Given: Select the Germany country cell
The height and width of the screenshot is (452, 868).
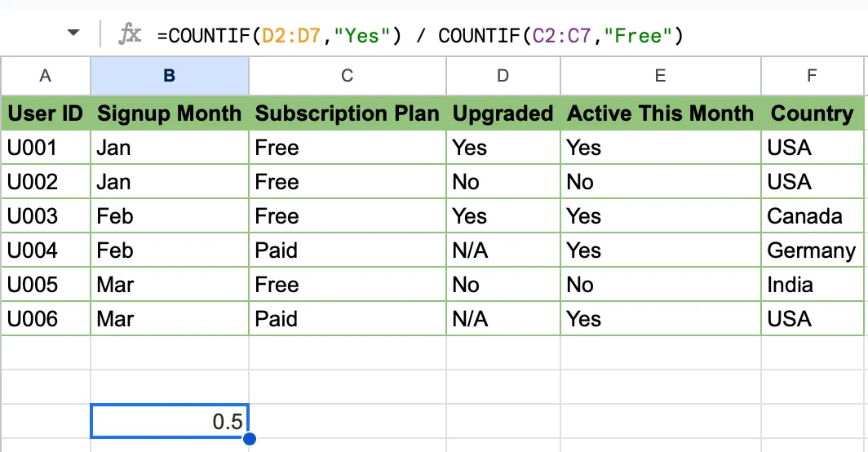Looking at the screenshot, I should pyautogui.click(x=812, y=250).
